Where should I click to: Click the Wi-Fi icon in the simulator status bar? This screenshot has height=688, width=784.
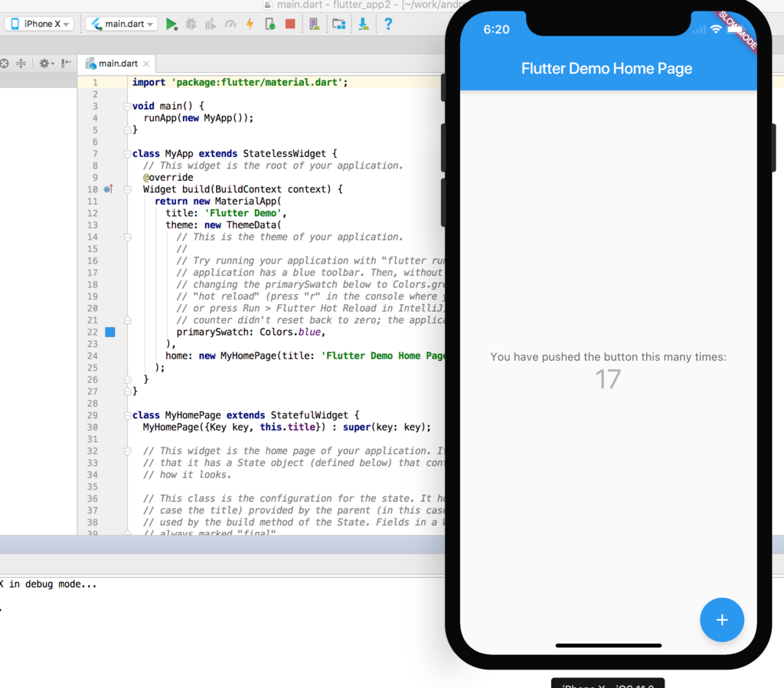coord(716,30)
